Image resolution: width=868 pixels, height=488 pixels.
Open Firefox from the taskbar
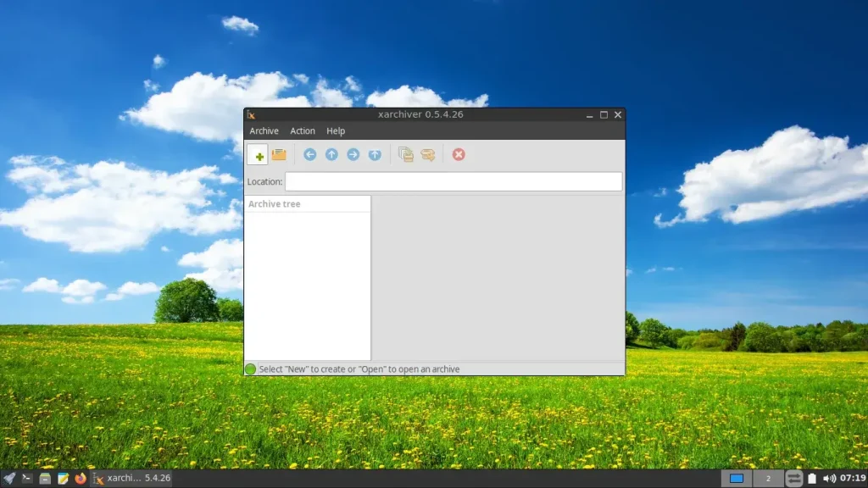point(81,478)
